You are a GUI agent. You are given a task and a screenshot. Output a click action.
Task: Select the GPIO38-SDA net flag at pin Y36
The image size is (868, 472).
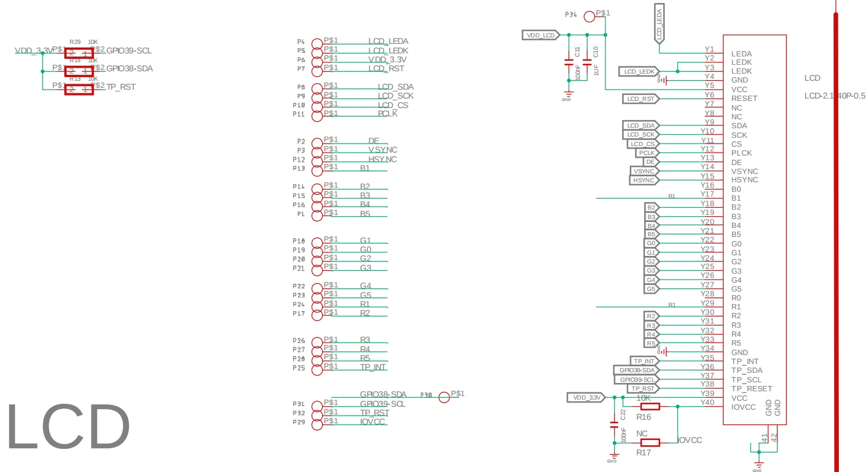tap(637, 370)
